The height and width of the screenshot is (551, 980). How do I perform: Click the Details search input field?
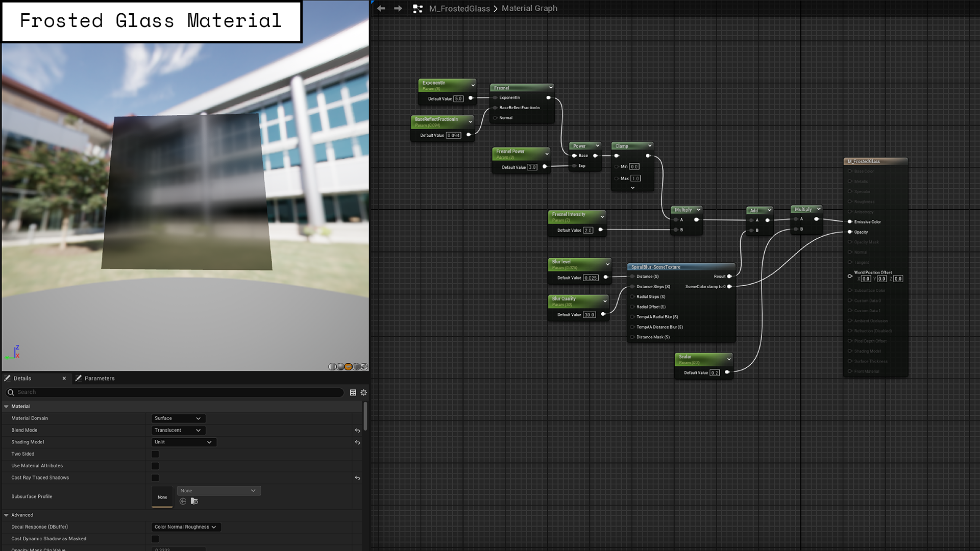[174, 392]
